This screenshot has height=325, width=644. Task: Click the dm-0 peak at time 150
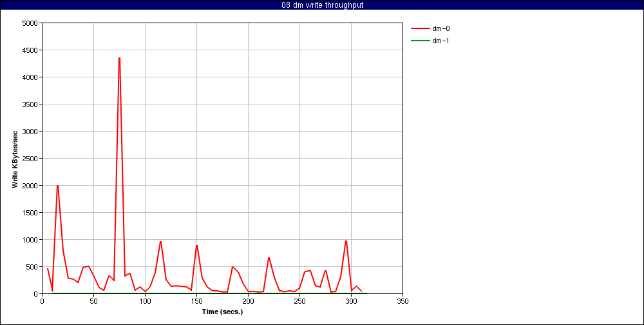coord(196,246)
